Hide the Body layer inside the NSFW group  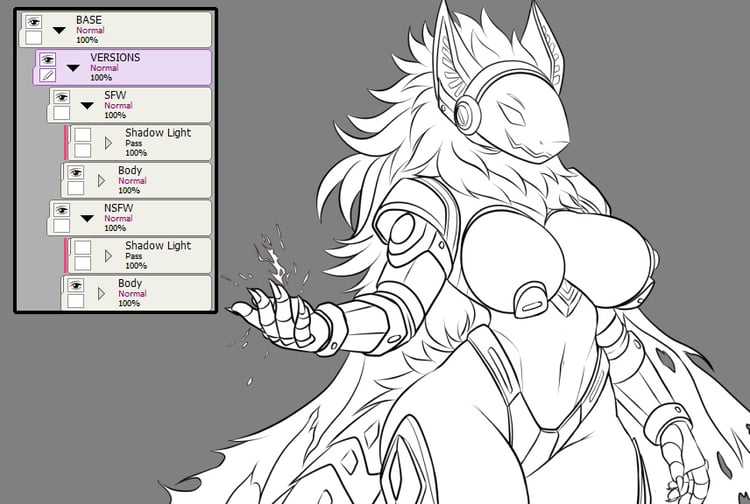click(x=76, y=285)
